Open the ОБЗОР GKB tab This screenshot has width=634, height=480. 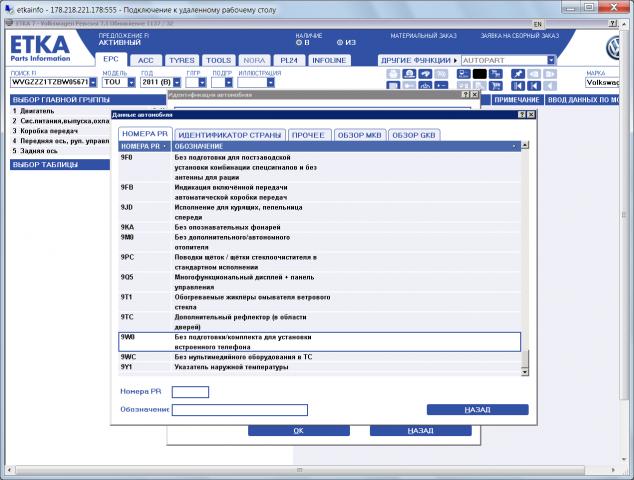pyautogui.click(x=414, y=135)
